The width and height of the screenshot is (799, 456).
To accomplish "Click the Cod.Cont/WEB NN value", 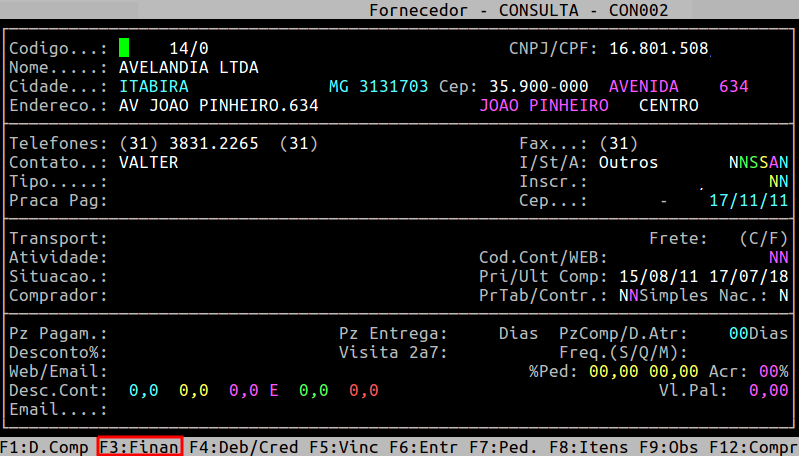I will pyautogui.click(x=778, y=257).
